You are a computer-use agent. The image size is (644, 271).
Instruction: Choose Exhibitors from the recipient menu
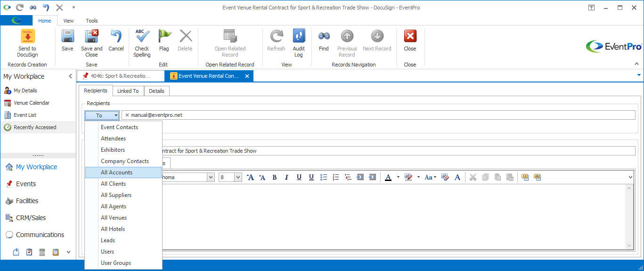(x=123, y=150)
